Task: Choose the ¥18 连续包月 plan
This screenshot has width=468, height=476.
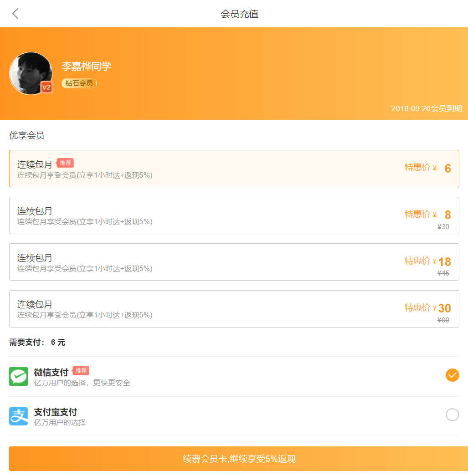Action: (234, 262)
